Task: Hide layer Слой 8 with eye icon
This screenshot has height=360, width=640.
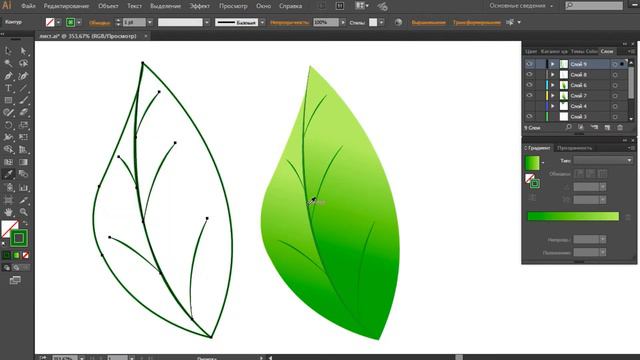Action: 529,75
